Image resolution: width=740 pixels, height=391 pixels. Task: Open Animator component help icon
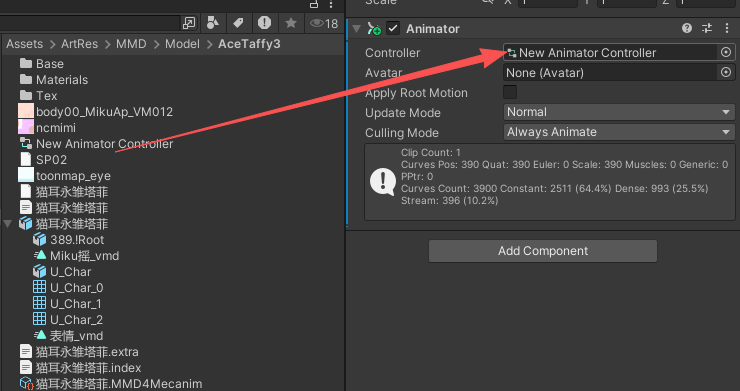coord(687,28)
